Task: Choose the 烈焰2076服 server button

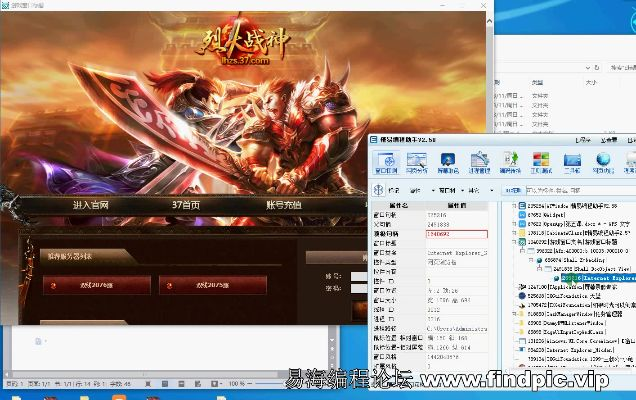Action: click(x=97, y=285)
